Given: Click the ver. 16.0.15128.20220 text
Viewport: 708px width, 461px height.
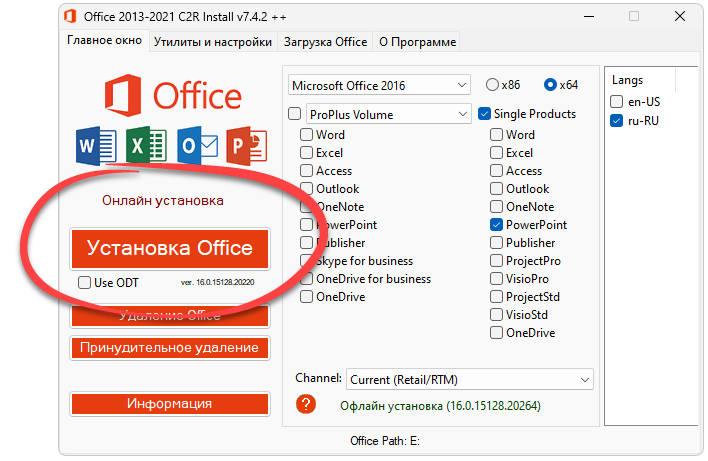Looking at the screenshot, I should (218, 282).
